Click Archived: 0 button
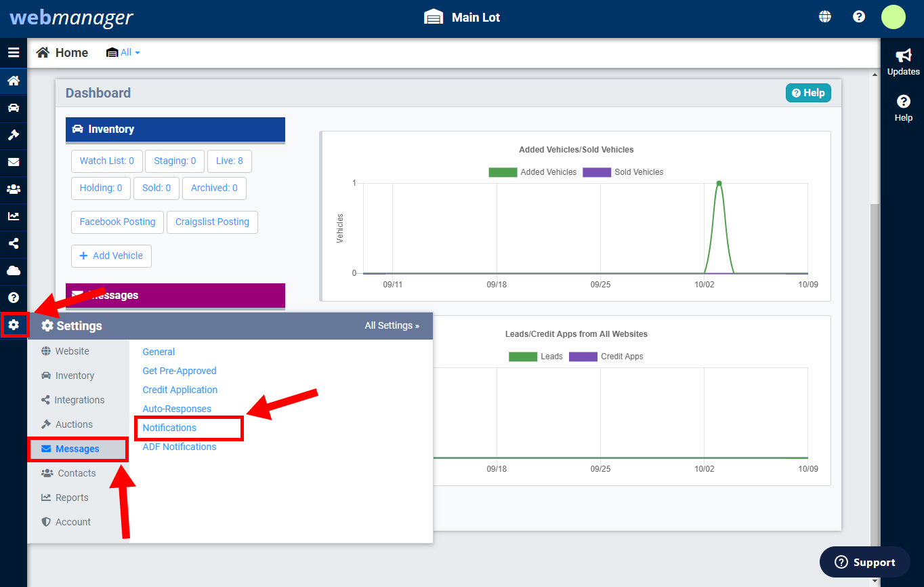The height and width of the screenshot is (587, 924). (214, 188)
